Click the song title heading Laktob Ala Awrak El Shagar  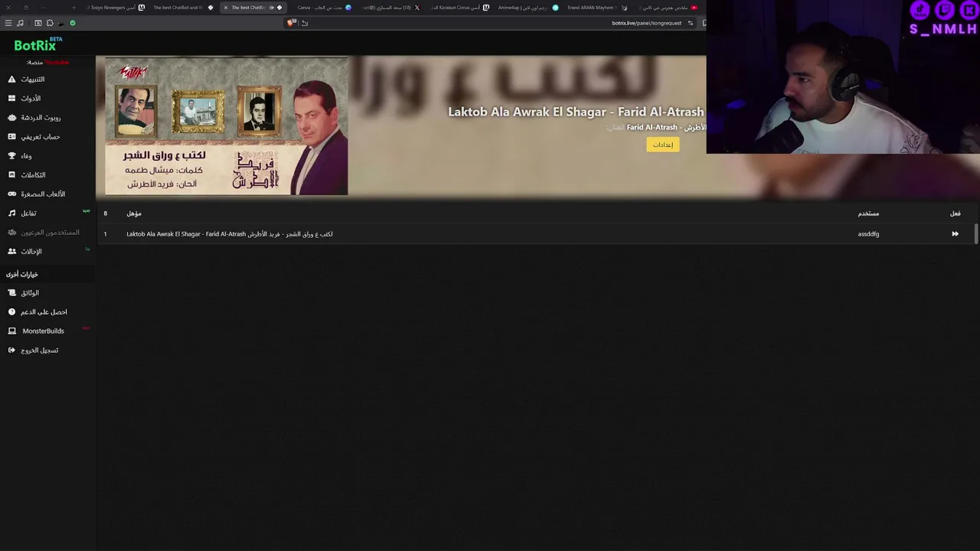(576, 112)
